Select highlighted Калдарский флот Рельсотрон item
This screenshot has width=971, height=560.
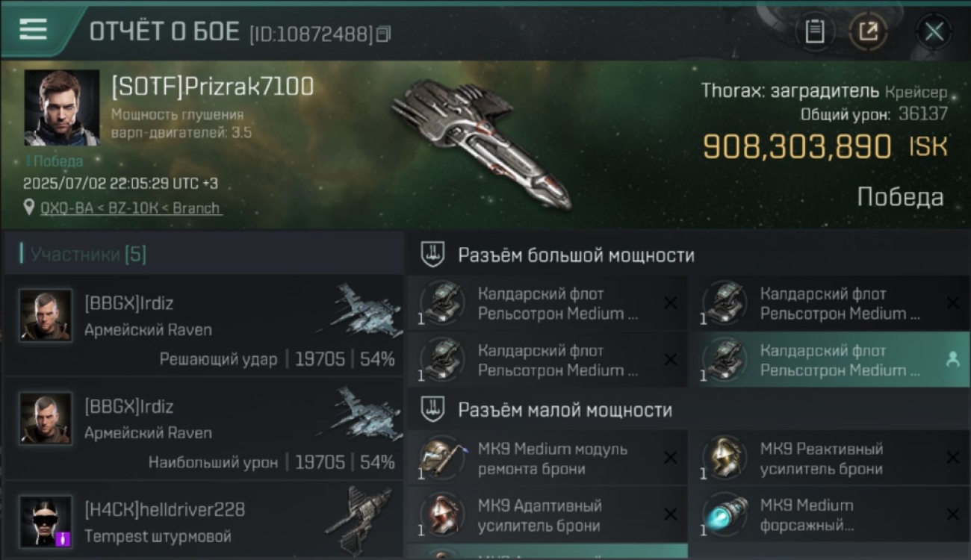[x=829, y=360]
